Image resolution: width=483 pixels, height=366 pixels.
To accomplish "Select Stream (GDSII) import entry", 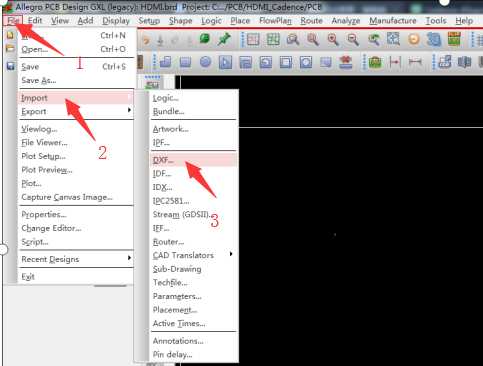I will 193,215.
